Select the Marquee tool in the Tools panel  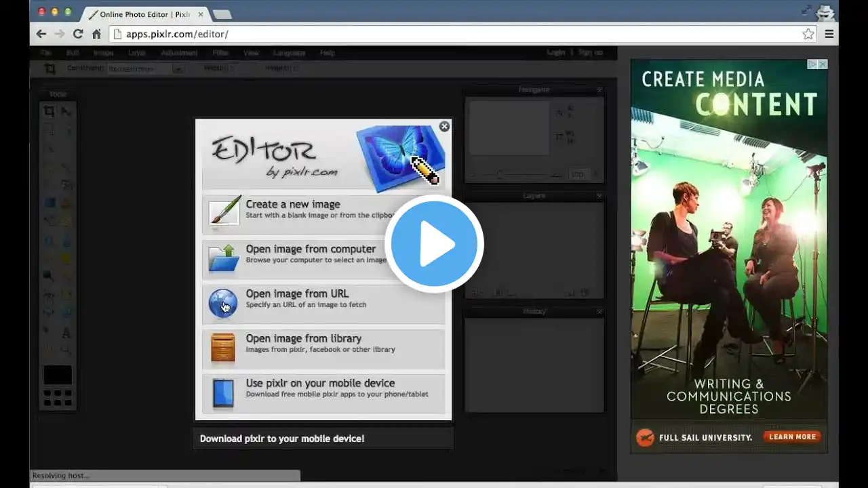pyautogui.click(x=50, y=130)
